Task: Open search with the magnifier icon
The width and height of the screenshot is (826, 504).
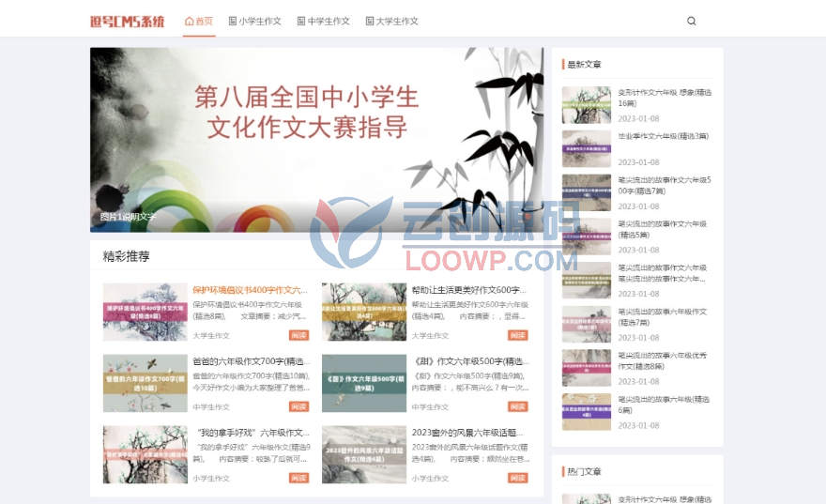Action: tap(691, 21)
